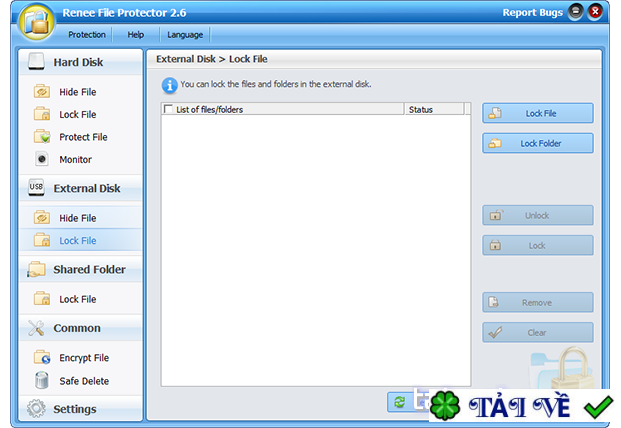Viewport: 621px width, 428px height.
Task: Expand the Common section header
Action: click(x=80, y=328)
